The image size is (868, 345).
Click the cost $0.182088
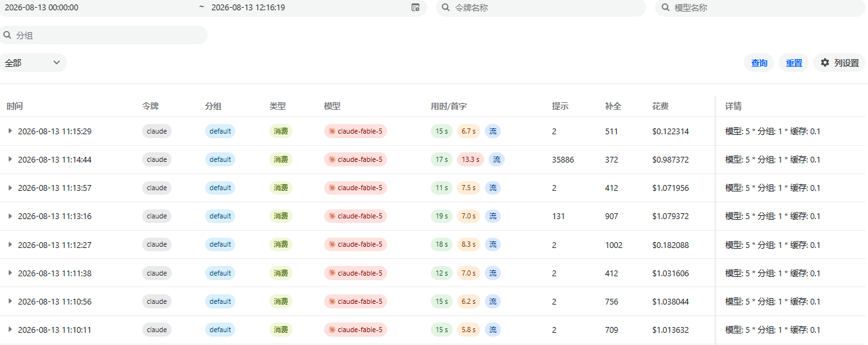(671, 245)
